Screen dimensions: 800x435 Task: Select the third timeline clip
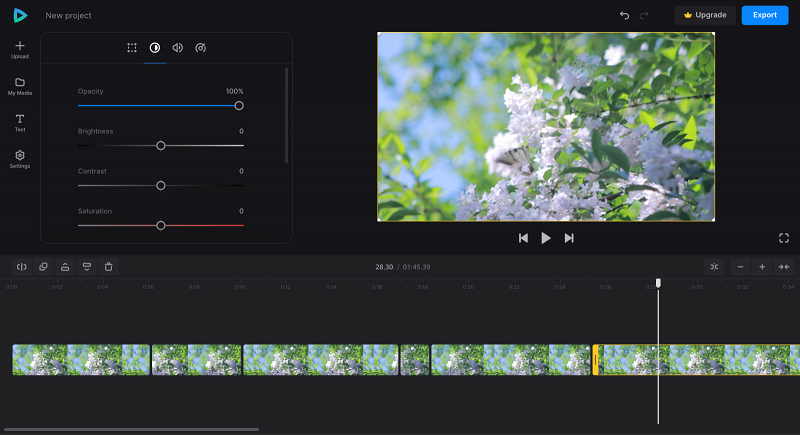point(320,360)
